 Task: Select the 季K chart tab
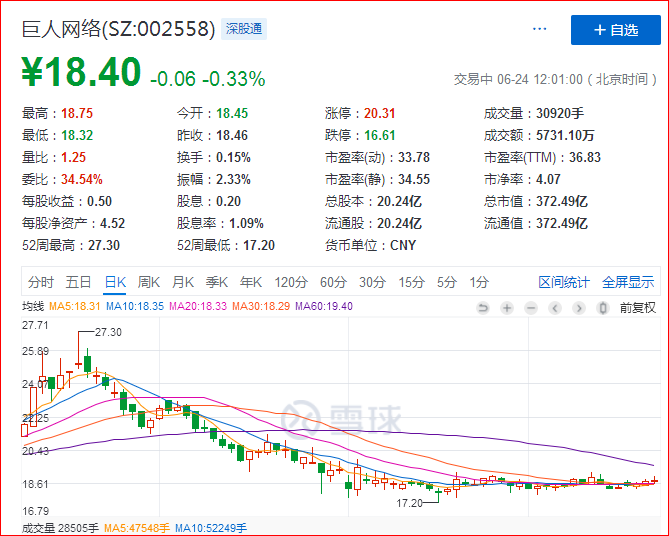[x=217, y=282]
